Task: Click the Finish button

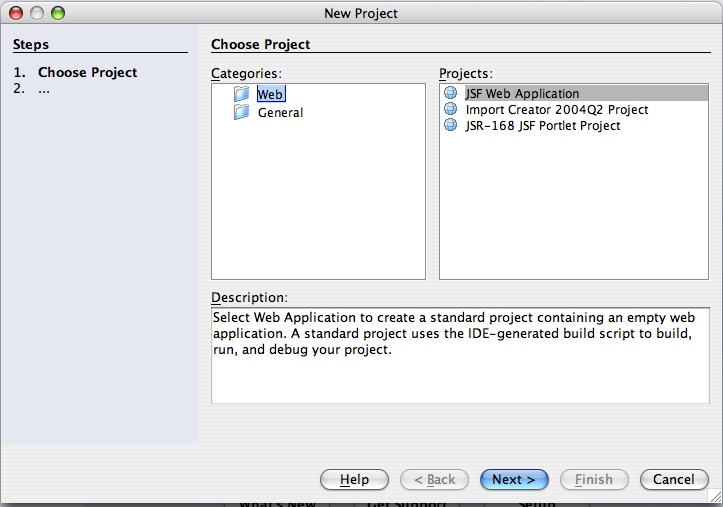Action: [594, 479]
